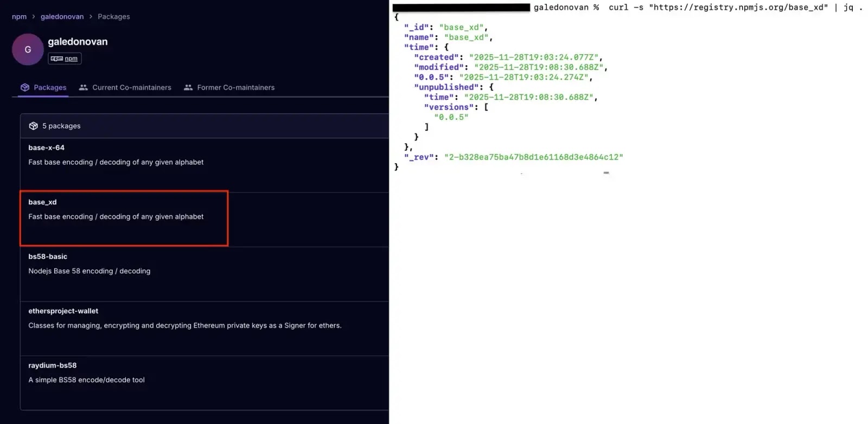Click the "0.0.5" key timestamp line

[x=503, y=78]
